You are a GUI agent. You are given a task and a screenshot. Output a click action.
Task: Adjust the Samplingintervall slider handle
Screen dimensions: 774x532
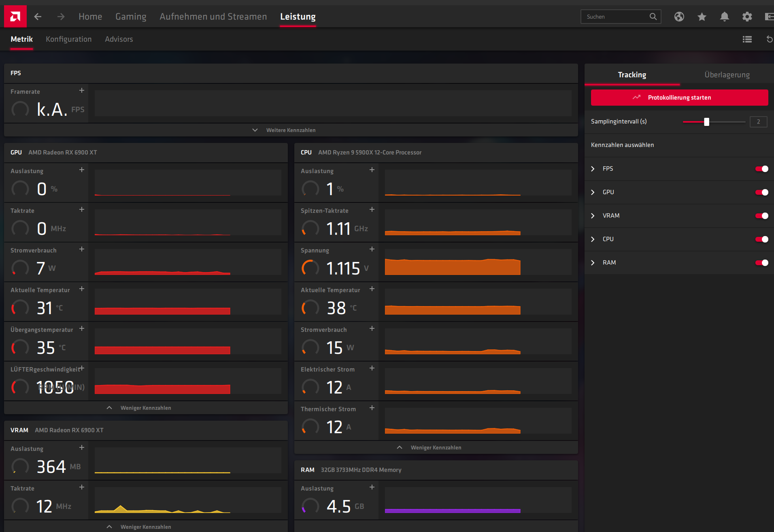coord(706,122)
